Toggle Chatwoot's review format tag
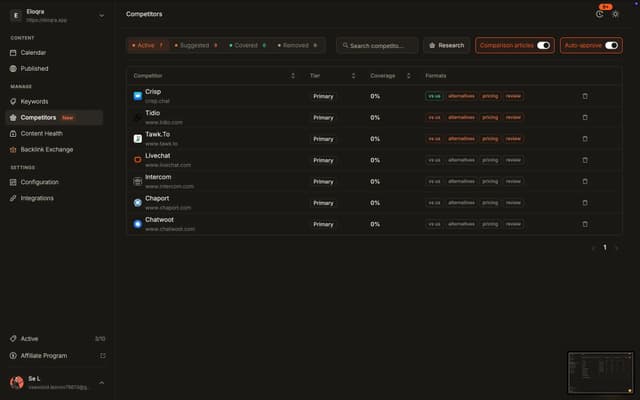The height and width of the screenshot is (400, 640). (x=513, y=224)
